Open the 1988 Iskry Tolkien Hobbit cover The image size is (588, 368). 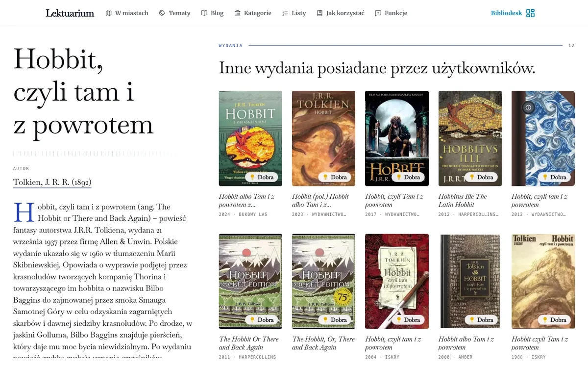click(x=543, y=281)
